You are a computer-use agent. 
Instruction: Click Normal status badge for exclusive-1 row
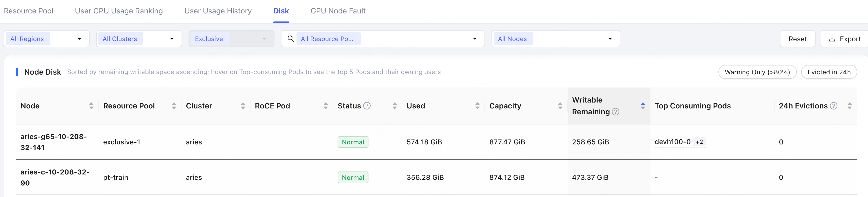click(x=353, y=142)
